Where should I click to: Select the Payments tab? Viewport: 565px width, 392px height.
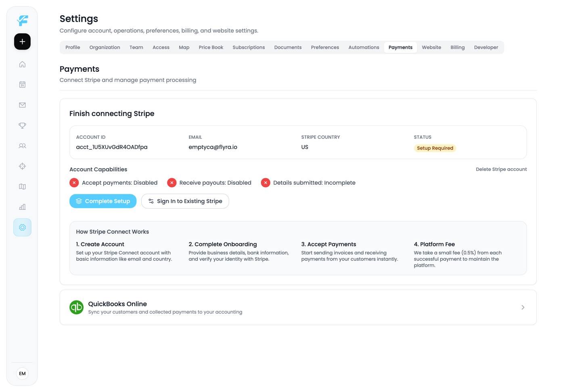400,47
